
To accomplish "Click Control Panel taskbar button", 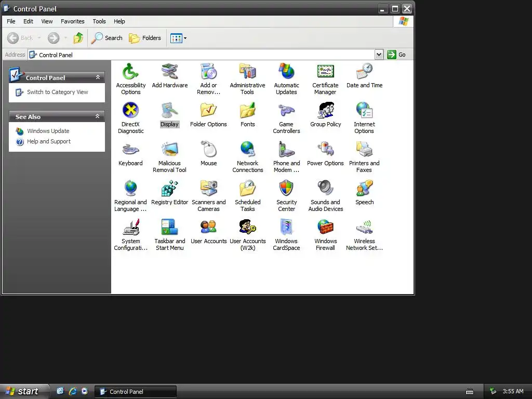I will tap(136, 392).
